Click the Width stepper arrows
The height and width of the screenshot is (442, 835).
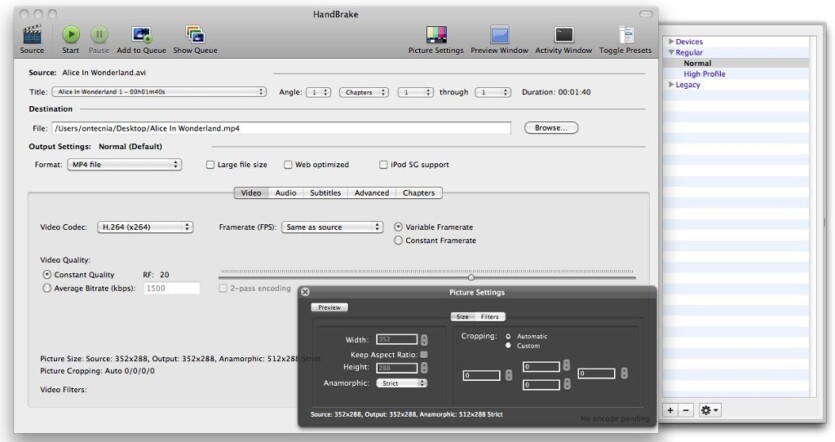(x=424, y=340)
